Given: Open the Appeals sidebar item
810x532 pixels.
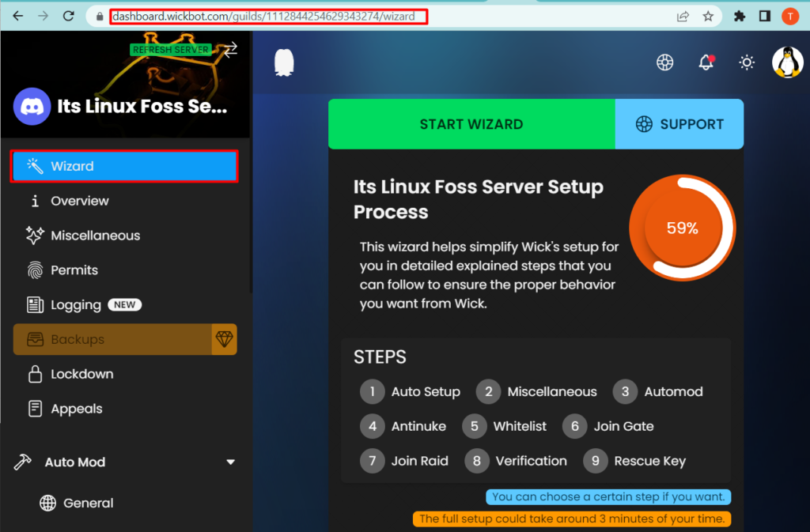Looking at the screenshot, I should [x=124, y=409].
